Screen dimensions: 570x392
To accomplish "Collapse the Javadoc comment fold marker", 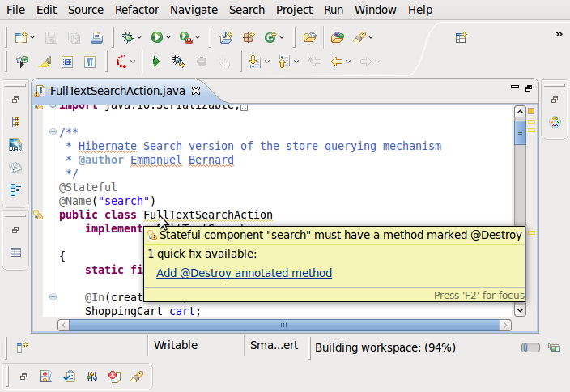I will 53,132.
